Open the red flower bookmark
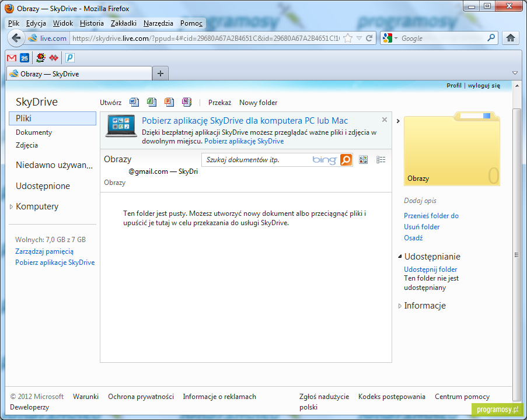Screen dimensions: 527x420 41,58
